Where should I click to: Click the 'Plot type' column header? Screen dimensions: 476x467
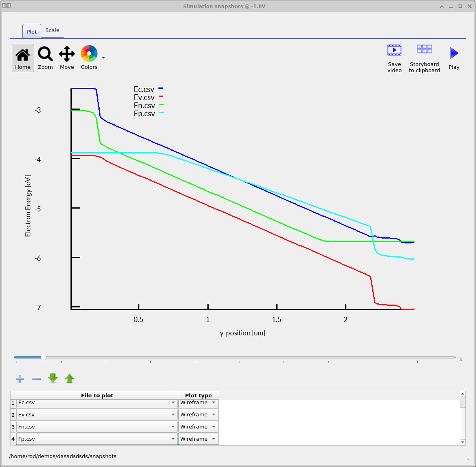(198, 395)
